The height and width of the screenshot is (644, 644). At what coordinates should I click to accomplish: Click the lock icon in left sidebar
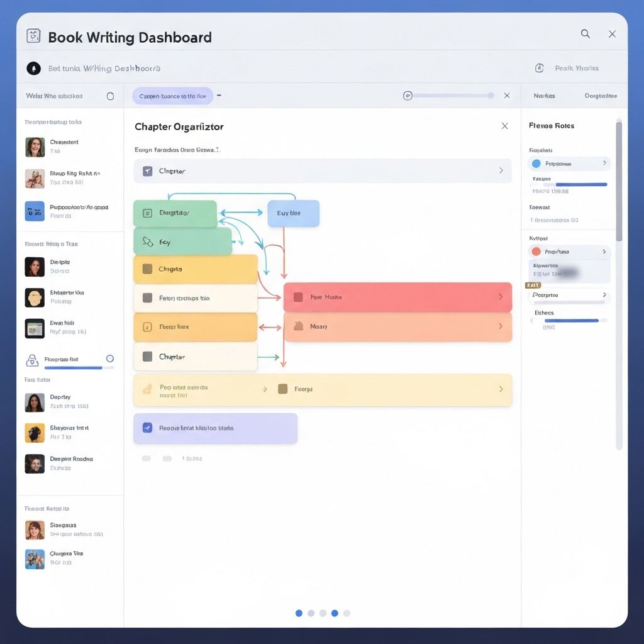pos(32,360)
